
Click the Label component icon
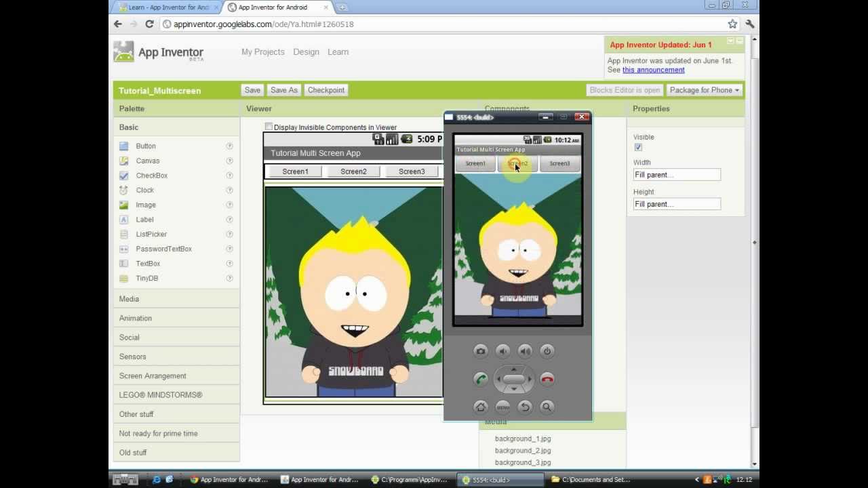123,220
